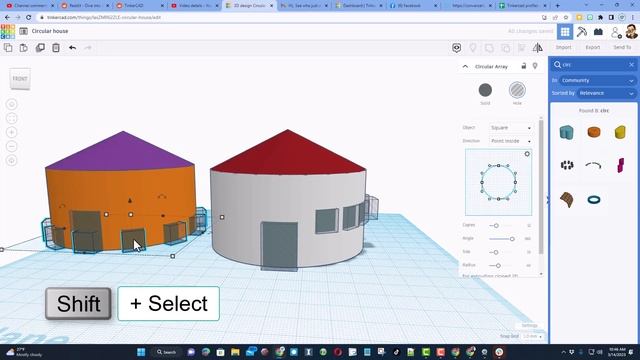The height and width of the screenshot is (360, 640).
Task: Click the FRONT face of the view cube
Action: coord(20,79)
